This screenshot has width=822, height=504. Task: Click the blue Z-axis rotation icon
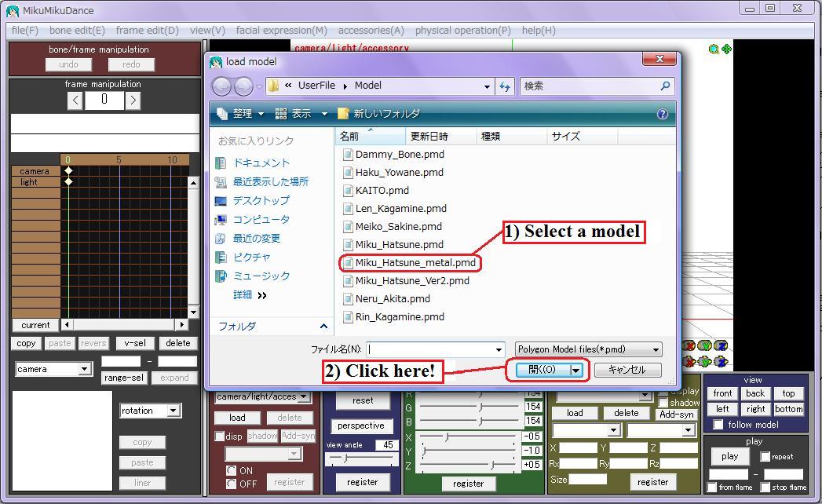click(x=721, y=345)
